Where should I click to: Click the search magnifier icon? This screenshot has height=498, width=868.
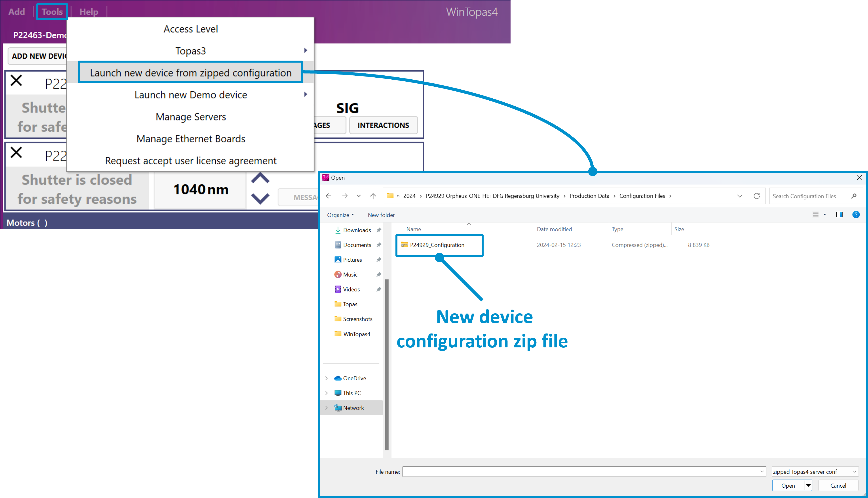(x=854, y=196)
